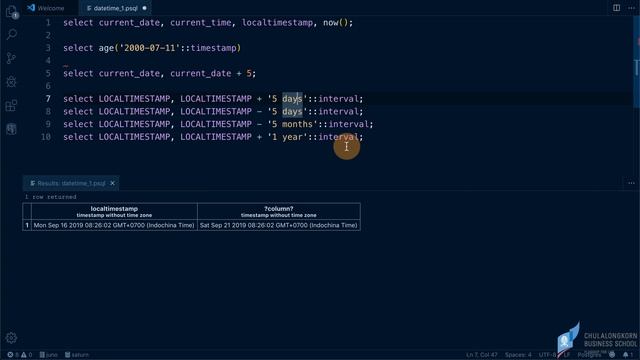Open the feedback smiley icon
640x360 pixels.
point(612,355)
